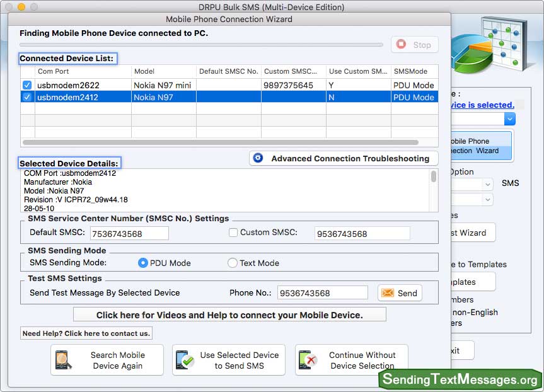Click the Nokia N97 mini cell

point(163,85)
